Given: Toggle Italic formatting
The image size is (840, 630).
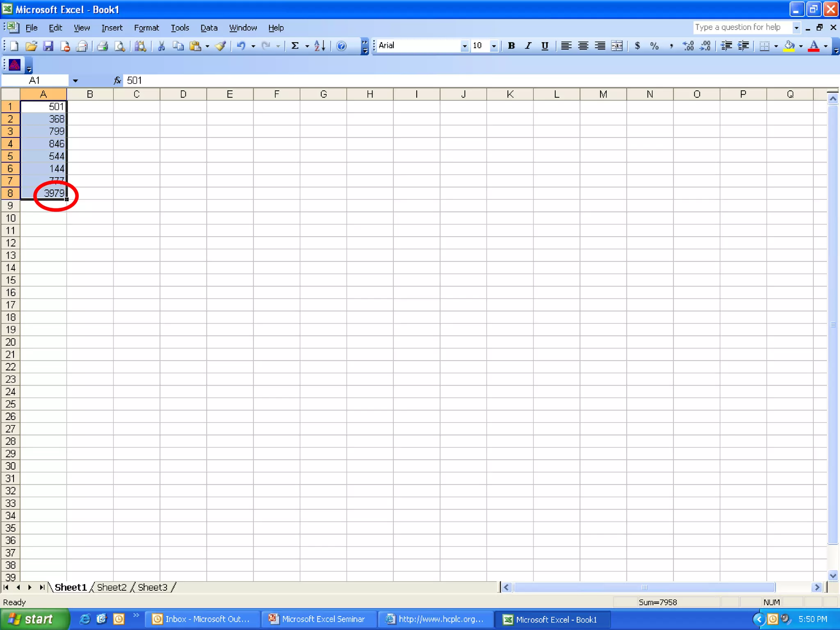Looking at the screenshot, I should click(x=528, y=46).
